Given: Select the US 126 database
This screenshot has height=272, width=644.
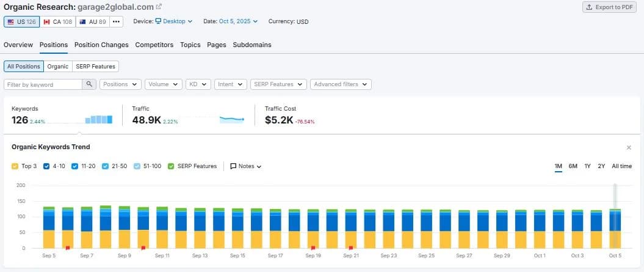Looking at the screenshot, I should click(22, 21).
